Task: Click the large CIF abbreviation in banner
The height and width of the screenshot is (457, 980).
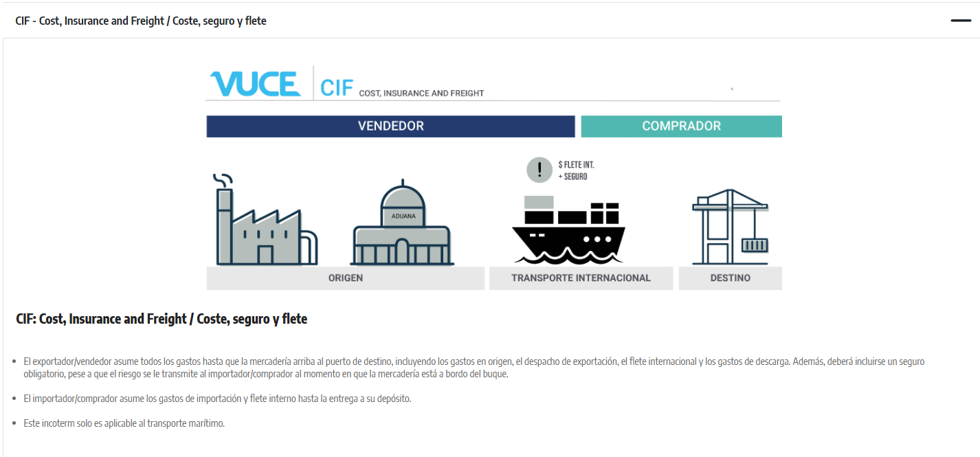Action: pyautogui.click(x=337, y=88)
